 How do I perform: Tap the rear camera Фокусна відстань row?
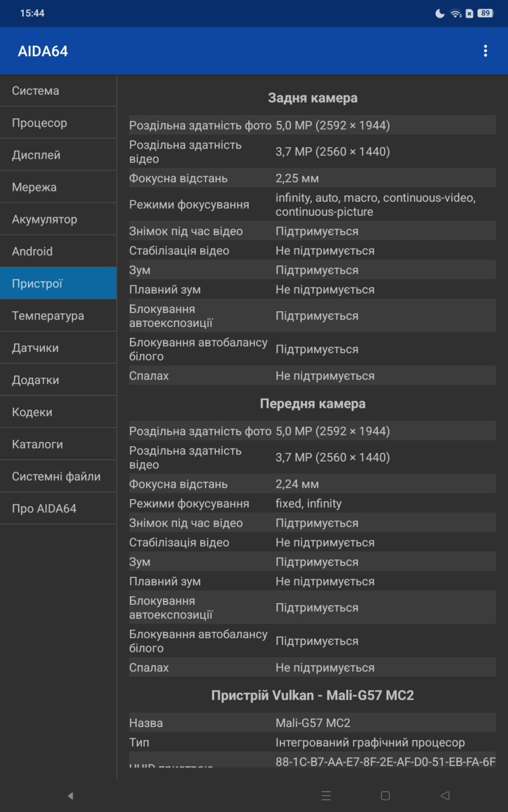[312, 178]
